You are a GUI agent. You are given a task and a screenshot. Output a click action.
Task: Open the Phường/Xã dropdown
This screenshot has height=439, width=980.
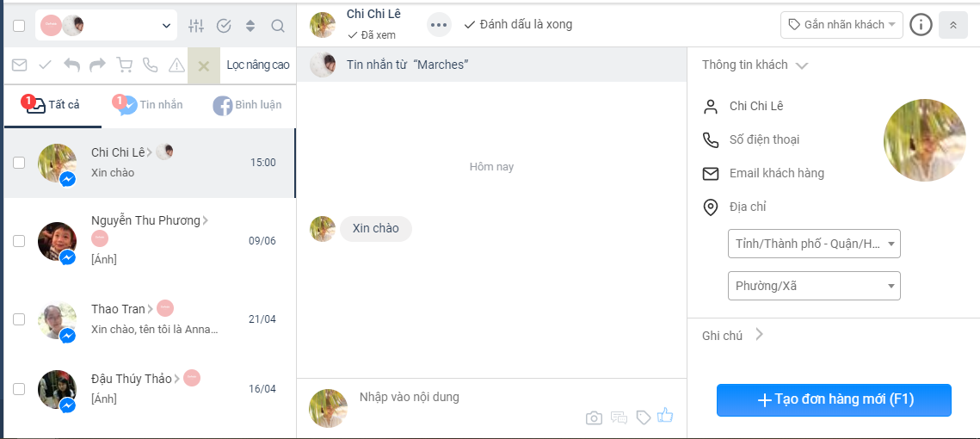click(814, 286)
